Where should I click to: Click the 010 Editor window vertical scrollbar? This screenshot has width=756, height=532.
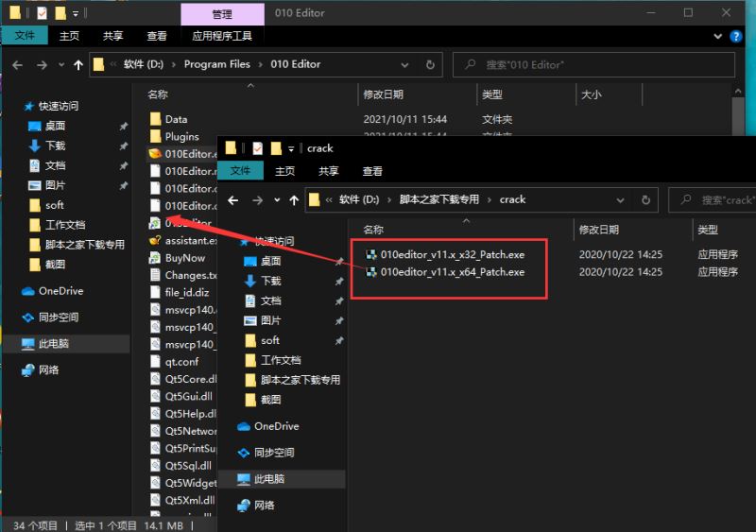pos(738,114)
